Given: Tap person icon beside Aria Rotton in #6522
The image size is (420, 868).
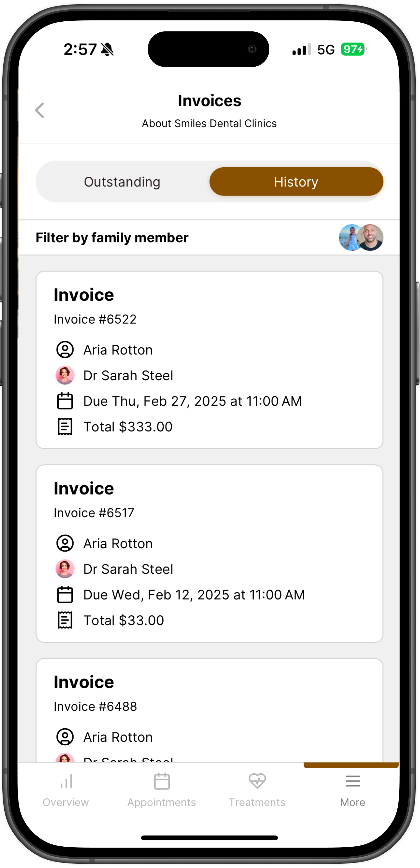Looking at the screenshot, I should [x=65, y=350].
